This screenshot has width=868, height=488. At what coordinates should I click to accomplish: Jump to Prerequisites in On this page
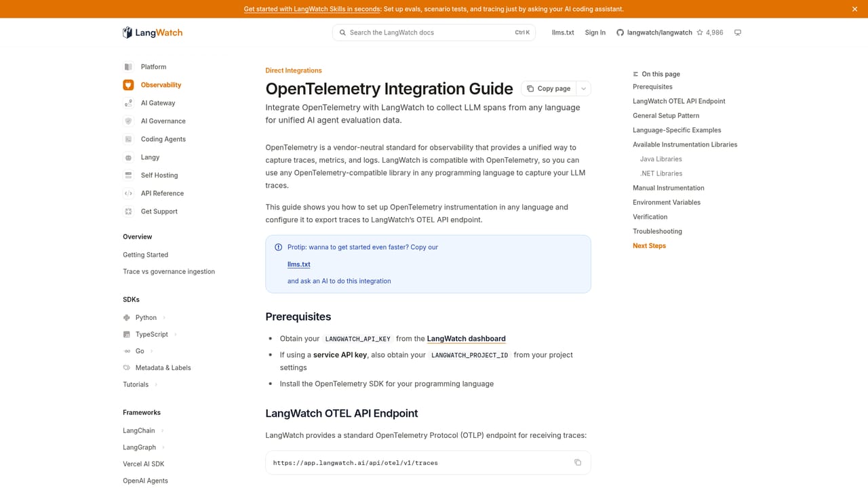pyautogui.click(x=652, y=87)
